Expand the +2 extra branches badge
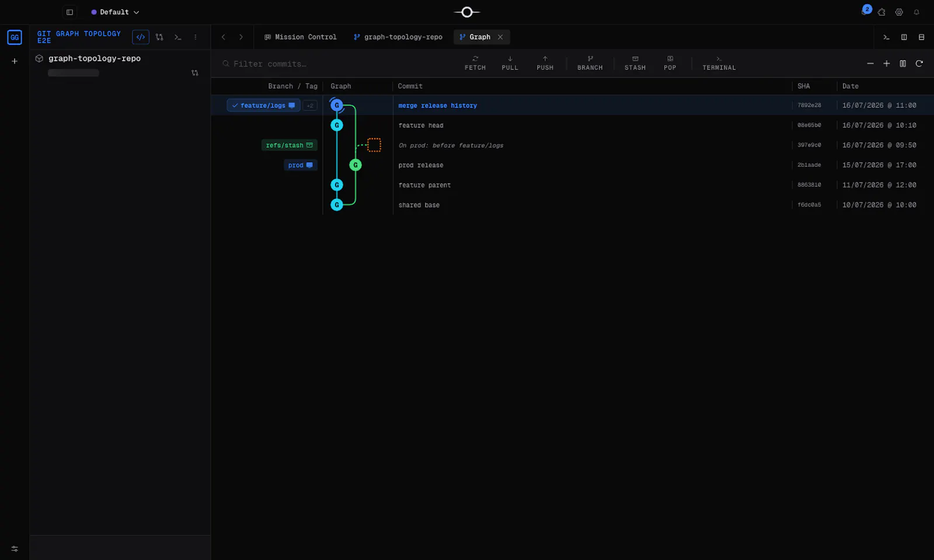This screenshot has height=560, width=934. pos(310,106)
